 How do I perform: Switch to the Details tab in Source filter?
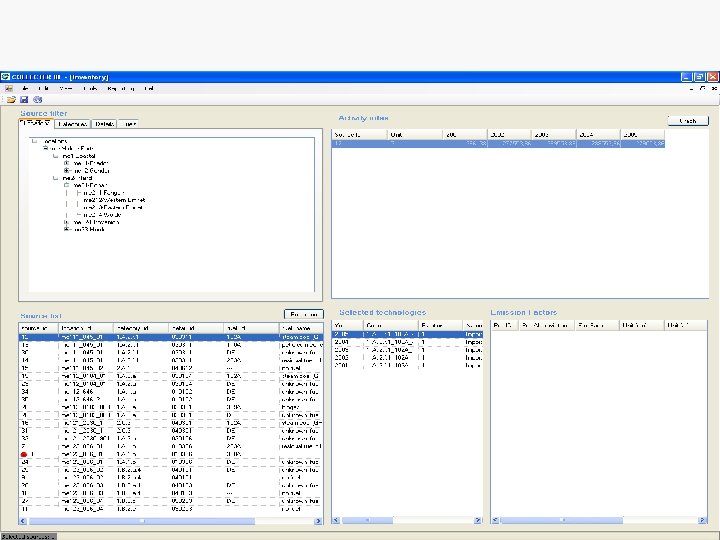pyautogui.click(x=104, y=124)
